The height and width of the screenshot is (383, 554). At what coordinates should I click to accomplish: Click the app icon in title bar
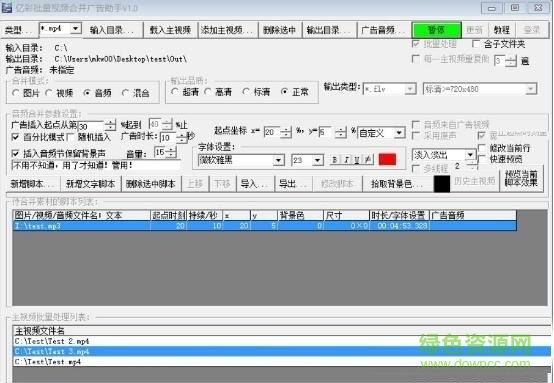6,7
